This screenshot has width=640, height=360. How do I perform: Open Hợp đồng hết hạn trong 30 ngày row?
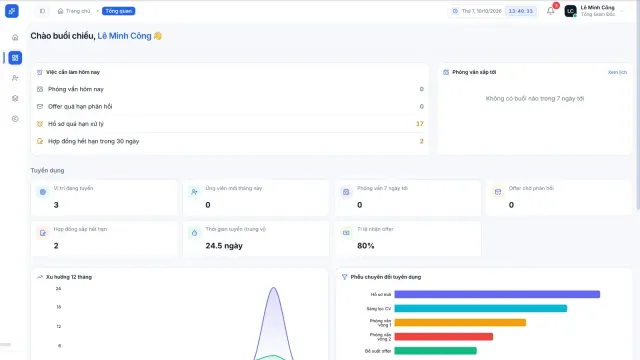230,141
